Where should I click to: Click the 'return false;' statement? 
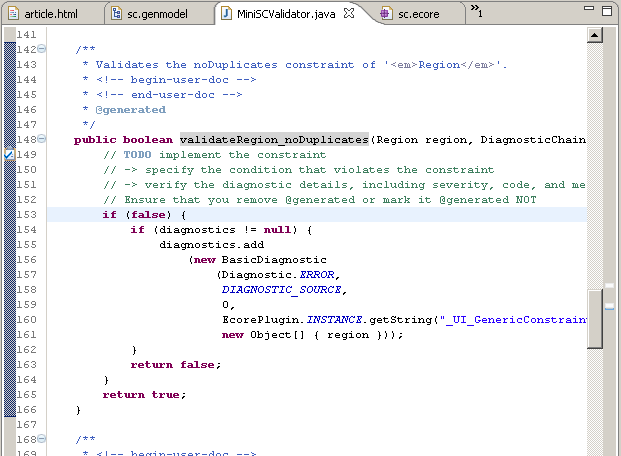pos(175,364)
